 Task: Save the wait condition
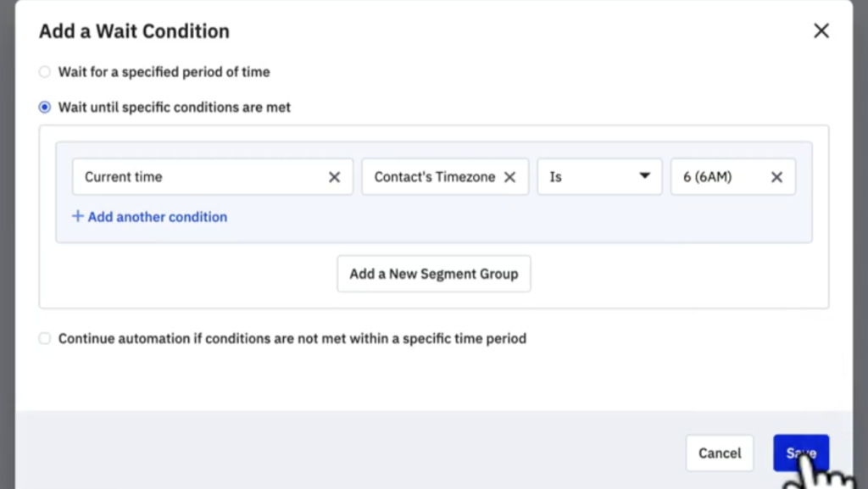800,453
